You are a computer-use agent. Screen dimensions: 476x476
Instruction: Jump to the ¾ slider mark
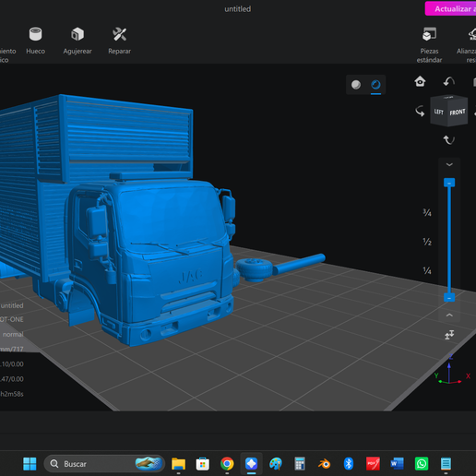coord(427,212)
